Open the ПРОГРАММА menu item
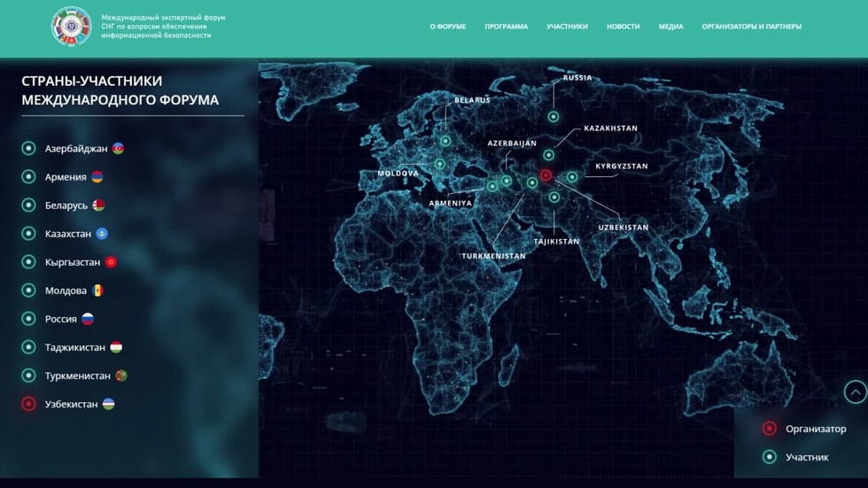 [x=506, y=27]
